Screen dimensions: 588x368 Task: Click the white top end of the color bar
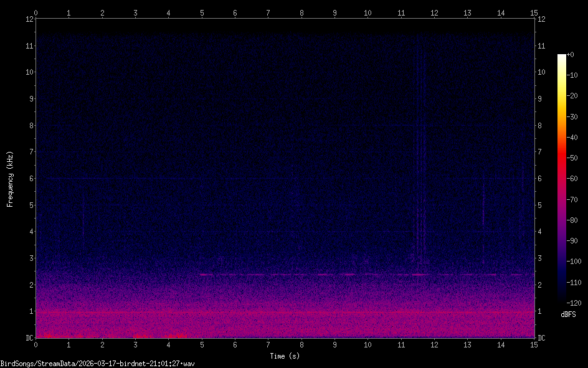pos(562,57)
